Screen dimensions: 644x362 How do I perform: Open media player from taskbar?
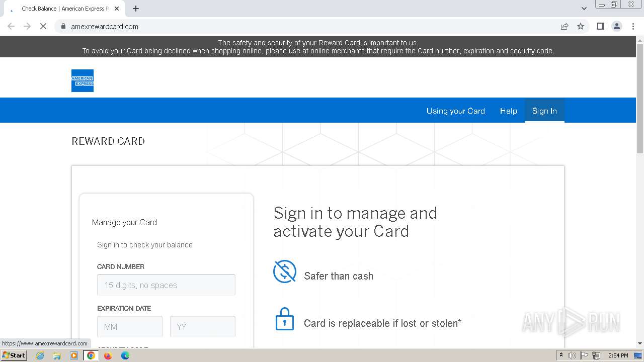pyautogui.click(x=74, y=355)
